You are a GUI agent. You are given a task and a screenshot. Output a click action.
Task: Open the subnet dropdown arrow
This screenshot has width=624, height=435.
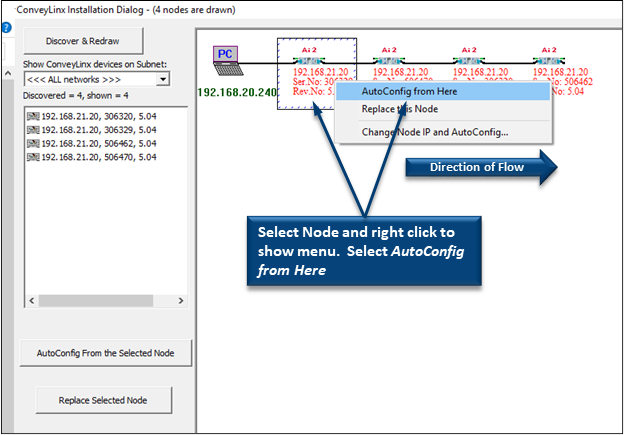(x=162, y=79)
